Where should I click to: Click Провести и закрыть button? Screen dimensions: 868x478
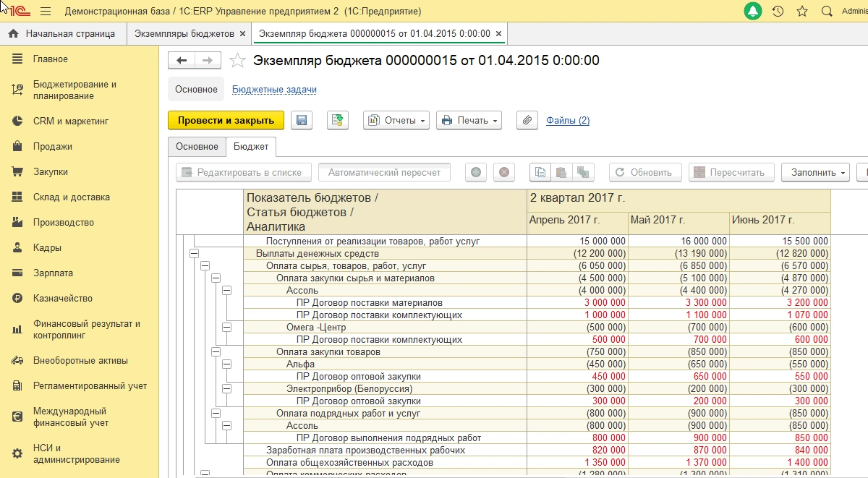tap(226, 121)
